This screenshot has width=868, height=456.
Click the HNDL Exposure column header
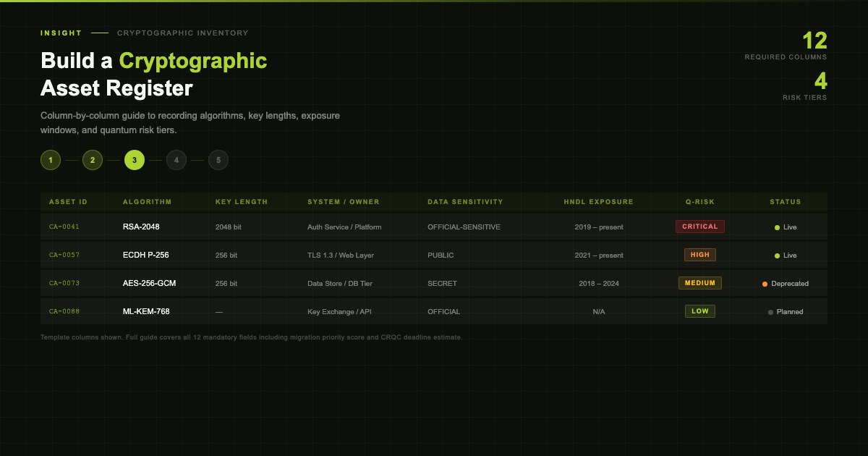[599, 202]
